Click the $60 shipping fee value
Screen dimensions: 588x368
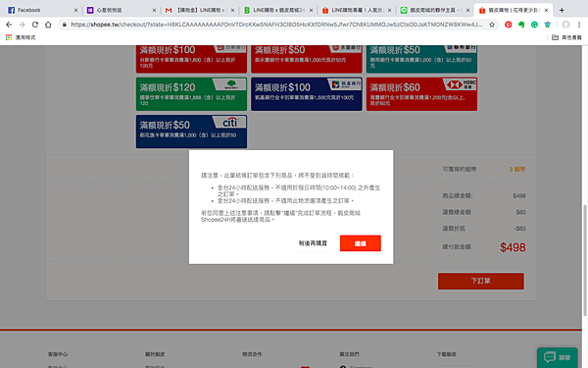[x=520, y=212]
